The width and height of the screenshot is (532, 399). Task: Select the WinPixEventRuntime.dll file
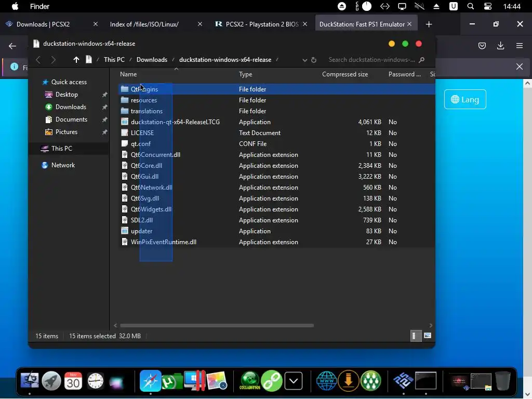pos(164,242)
